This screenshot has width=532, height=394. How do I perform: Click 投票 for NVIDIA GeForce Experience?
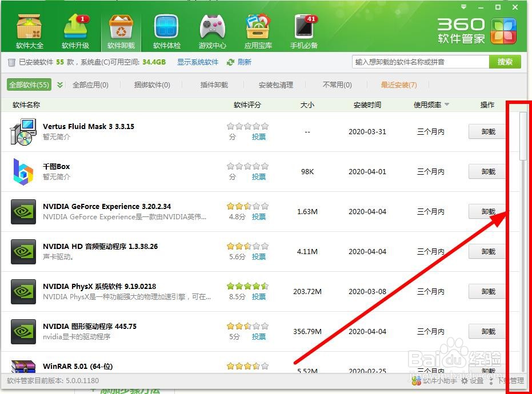(x=259, y=217)
